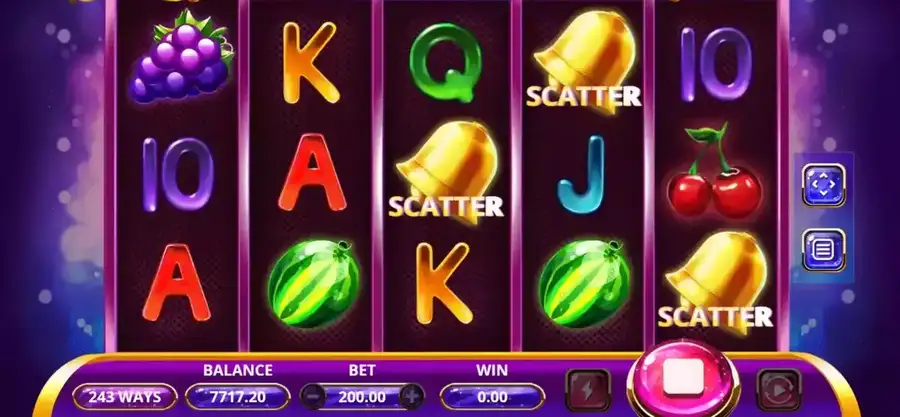Tap the cherries symbol on the fifth reel
Viewport: 900px width, 417px height.
tap(715, 171)
